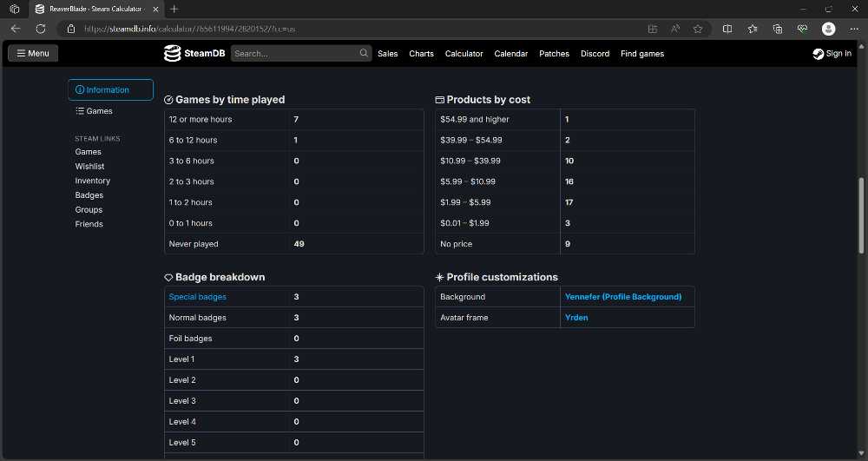Click the SteamDB logo icon
Screen dimensions: 868x461
pyautogui.click(x=172, y=53)
